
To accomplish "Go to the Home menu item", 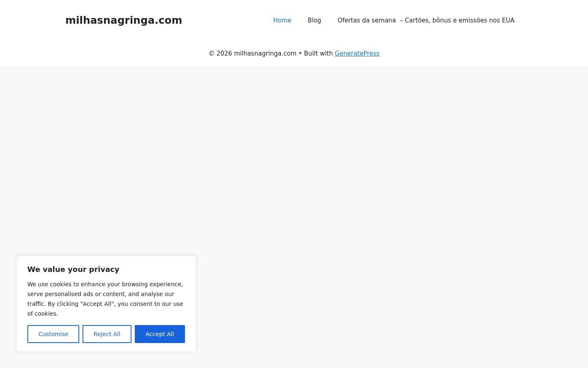I will [x=282, y=20].
